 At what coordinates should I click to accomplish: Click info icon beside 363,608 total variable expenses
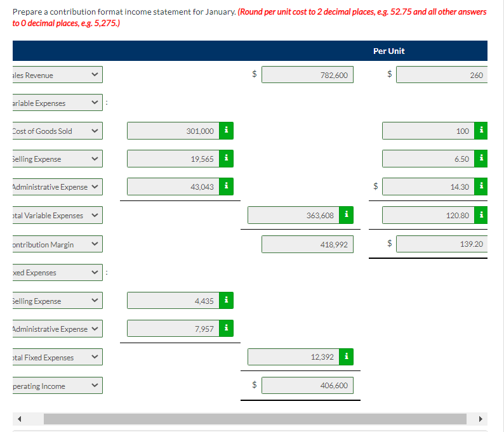[346, 215]
